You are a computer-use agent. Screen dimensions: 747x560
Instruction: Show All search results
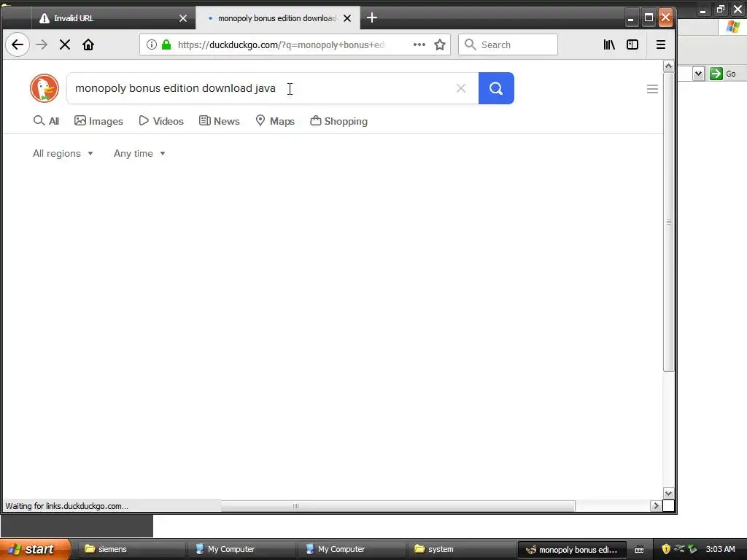46,121
